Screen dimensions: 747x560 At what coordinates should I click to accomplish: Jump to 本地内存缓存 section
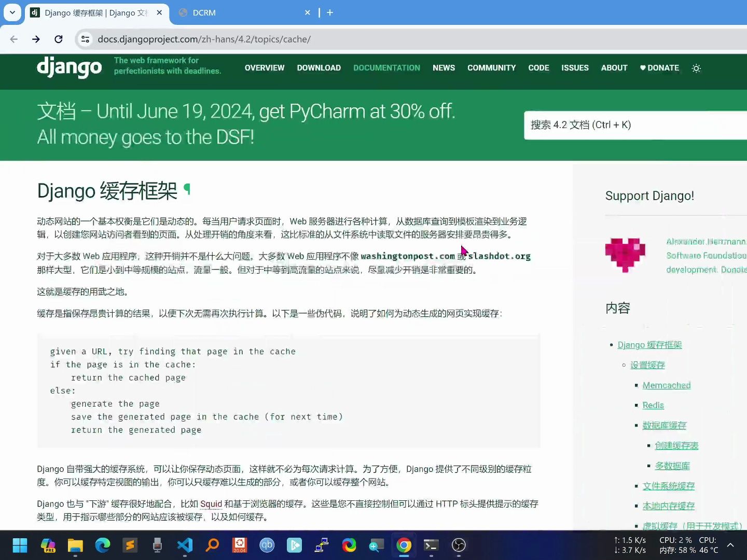click(668, 506)
